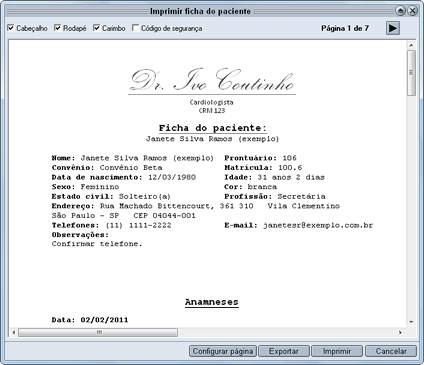Click the horizontal scrollbar right arrow
This screenshot has width=424, height=365.
(400, 332)
